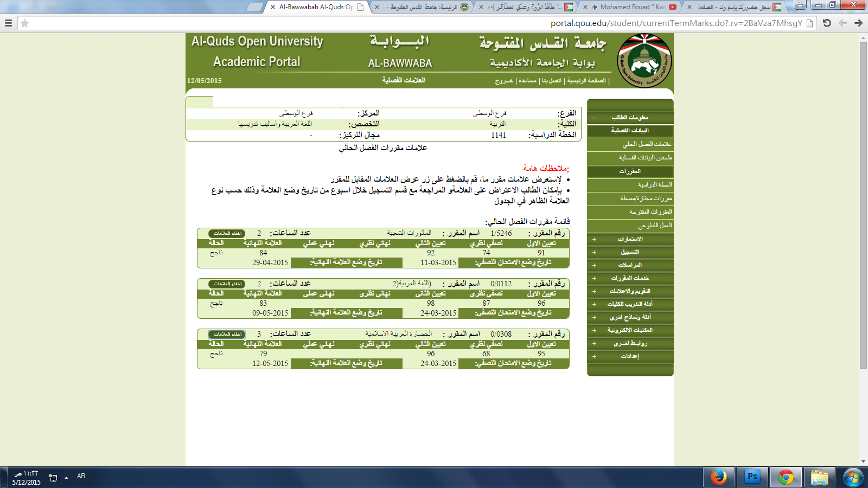Click the final mark 84 cell
This screenshot has height=488, width=868.
(x=263, y=253)
